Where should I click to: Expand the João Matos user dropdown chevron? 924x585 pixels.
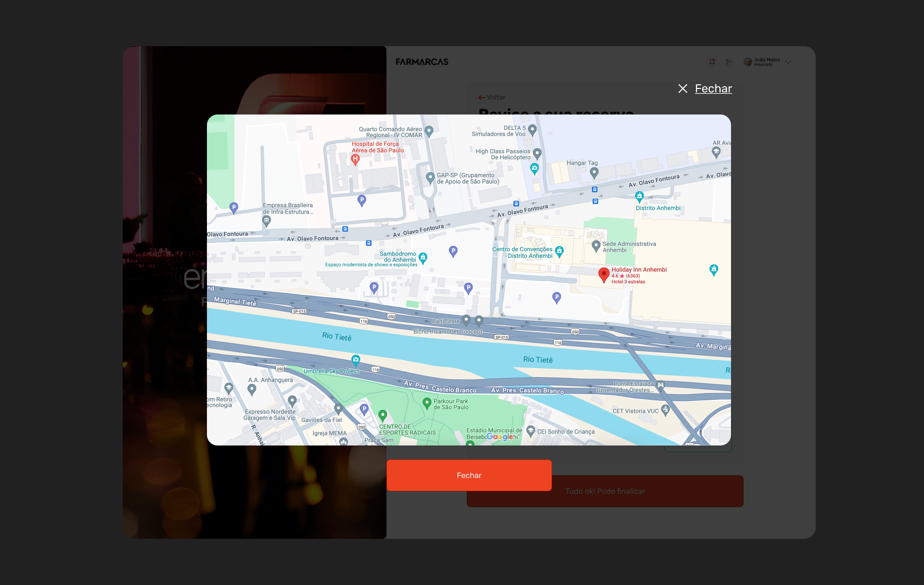click(788, 62)
